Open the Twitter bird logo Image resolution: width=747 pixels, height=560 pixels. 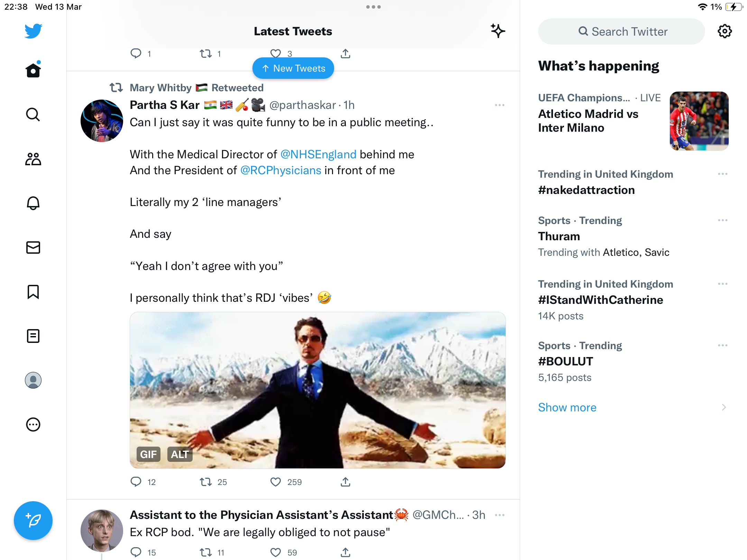[33, 31]
